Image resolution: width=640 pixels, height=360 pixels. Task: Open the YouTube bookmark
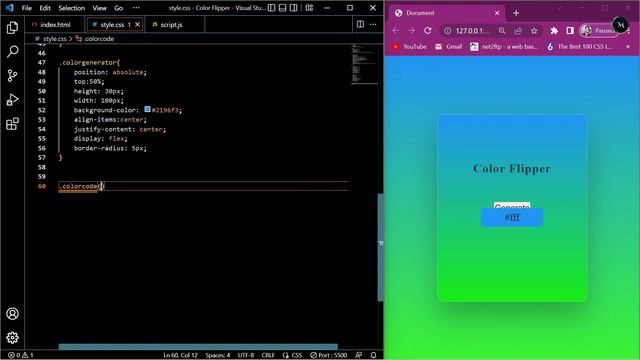pos(409,47)
